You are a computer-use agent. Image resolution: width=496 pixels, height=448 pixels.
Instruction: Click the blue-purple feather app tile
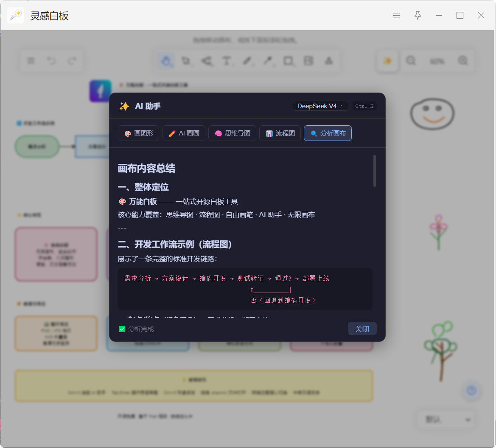[100, 91]
